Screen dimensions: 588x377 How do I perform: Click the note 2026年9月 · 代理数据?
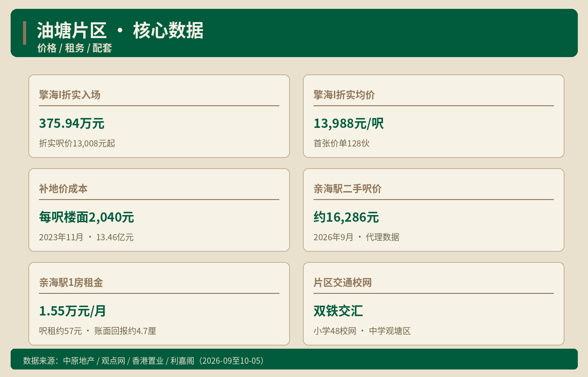coord(356,237)
